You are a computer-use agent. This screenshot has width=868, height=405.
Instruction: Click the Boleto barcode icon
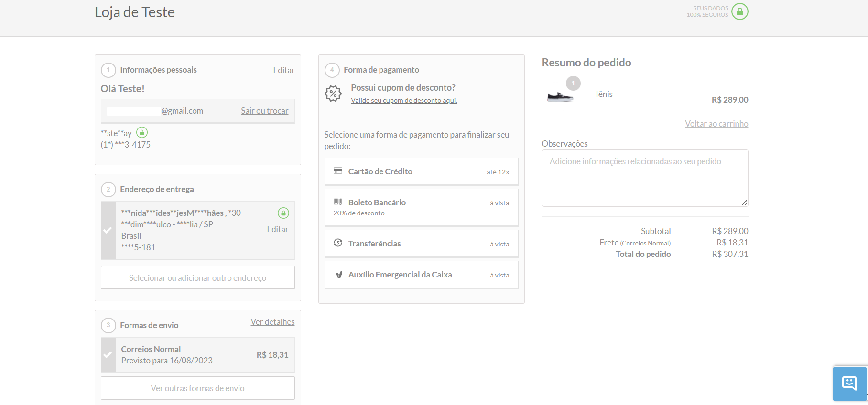[338, 202]
